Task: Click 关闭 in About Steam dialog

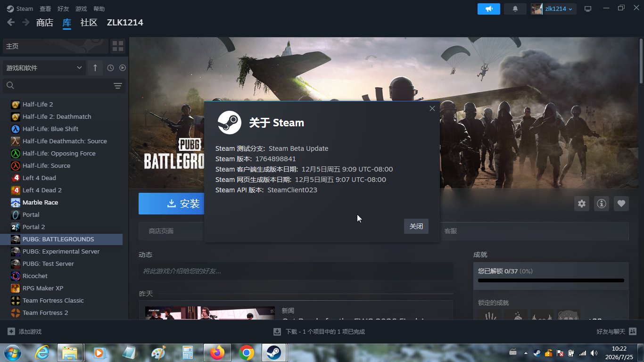Action: (x=416, y=226)
